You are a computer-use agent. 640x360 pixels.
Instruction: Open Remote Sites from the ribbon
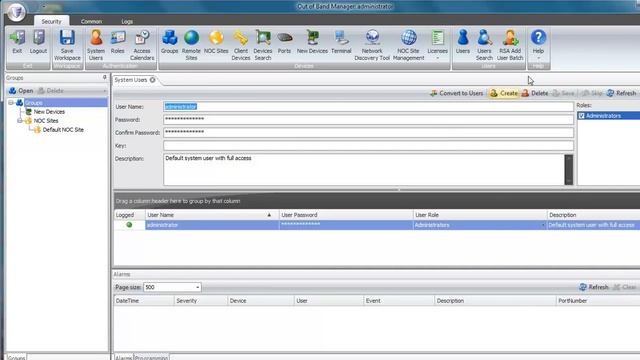tap(191, 46)
